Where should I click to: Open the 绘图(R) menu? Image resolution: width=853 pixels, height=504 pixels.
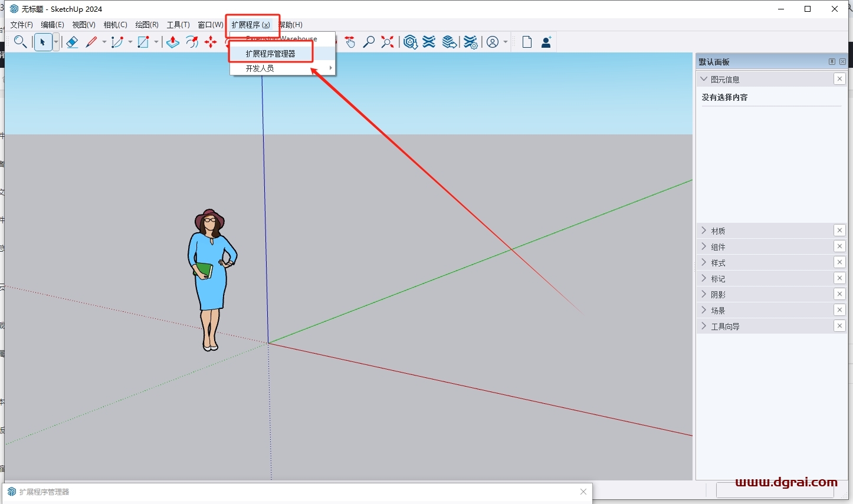point(147,25)
